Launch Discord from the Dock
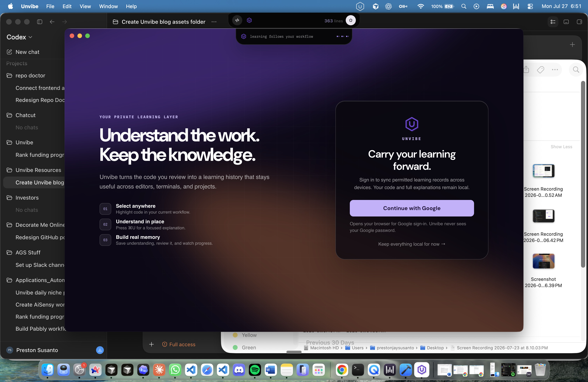 (239, 370)
